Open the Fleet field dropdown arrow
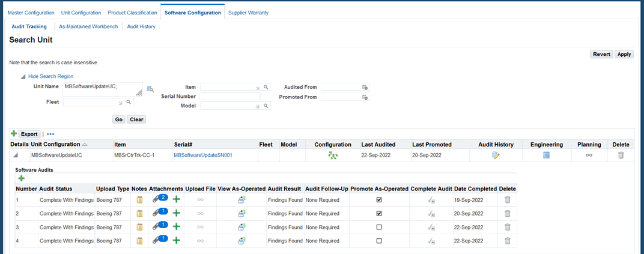Screen dimensions: 644x254 (x=120, y=102)
